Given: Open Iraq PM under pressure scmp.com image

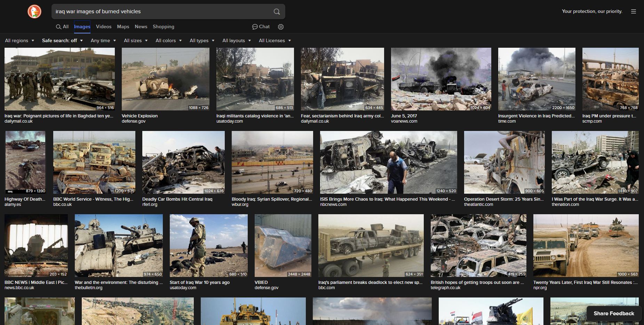Looking at the screenshot, I should [x=611, y=79].
